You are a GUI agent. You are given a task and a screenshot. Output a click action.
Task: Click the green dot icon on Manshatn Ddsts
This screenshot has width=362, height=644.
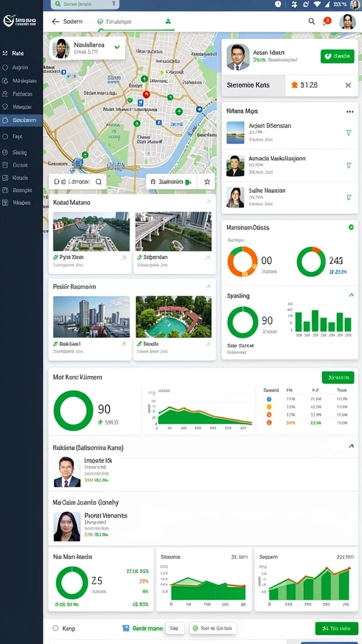point(351,227)
